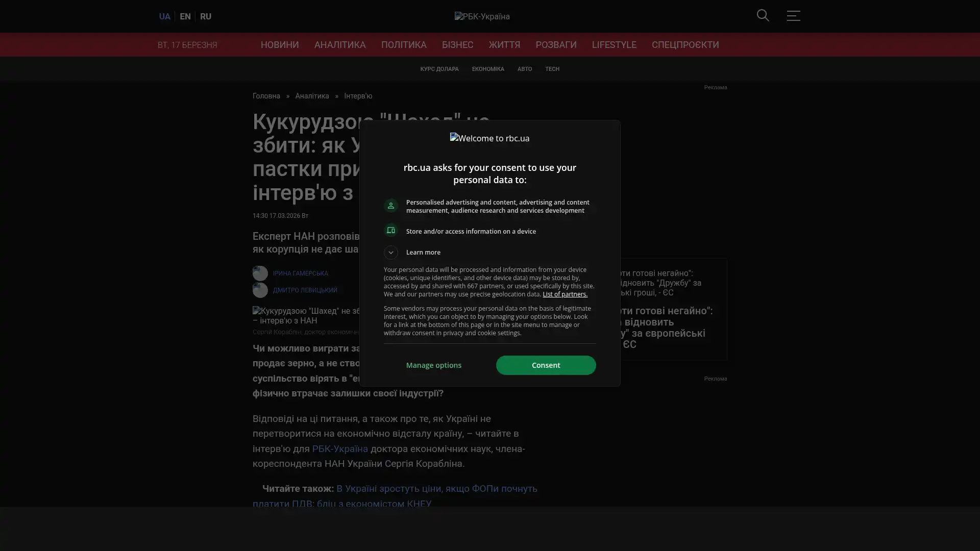Image resolution: width=980 pixels, height=551 pixels.
Task: Open СПЕЦПРОЄКТИ menu section
Action: click(x=685, y=45)
